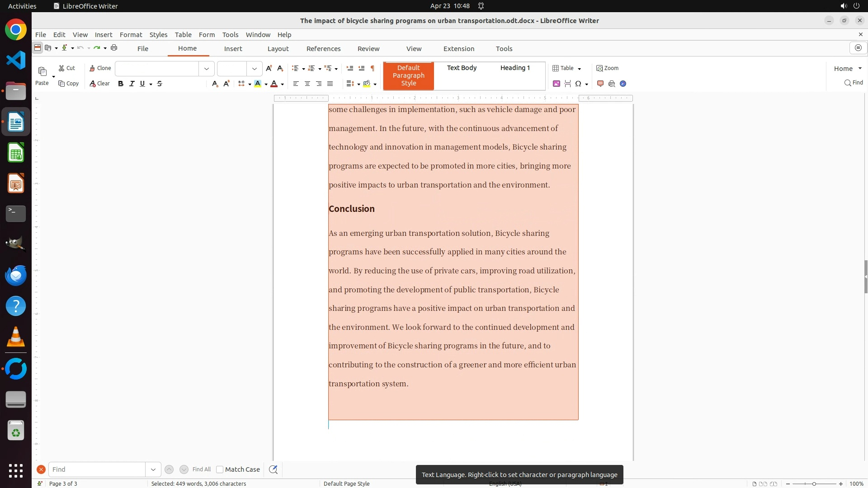Screen dimensions: 868x488
Task: Open the Styles menu
Action: click(x=158, y=35)
